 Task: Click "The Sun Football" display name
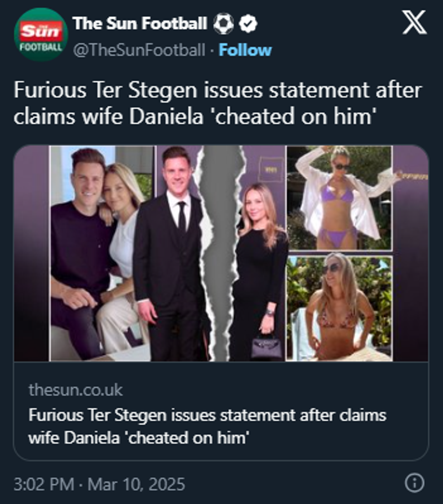click(x=140, y=24)
